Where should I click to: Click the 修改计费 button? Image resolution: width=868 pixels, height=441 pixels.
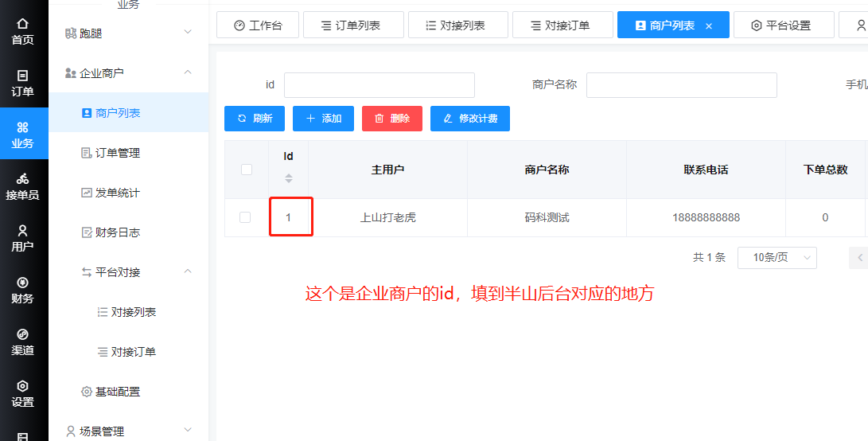pos(470,119)
